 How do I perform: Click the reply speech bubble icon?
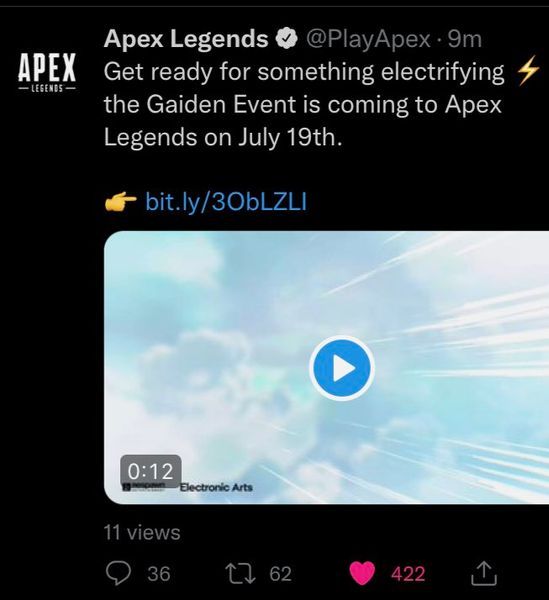[x=118, y=573]
